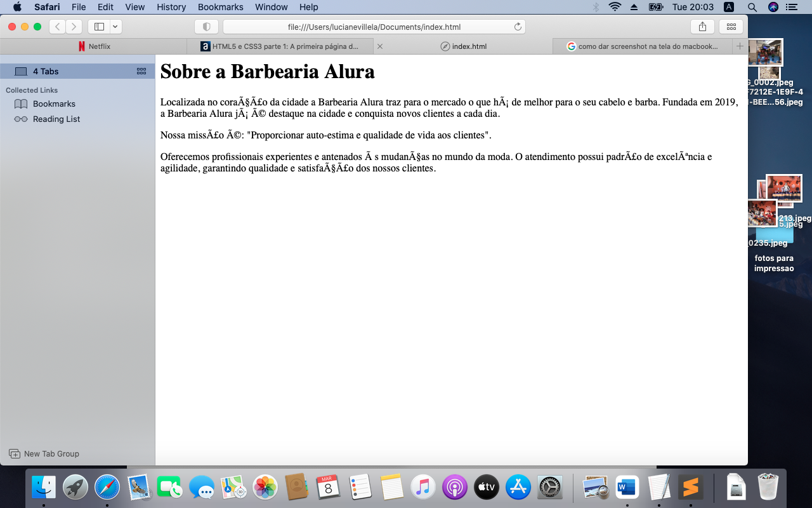Open Notes from the Dock
The image size is (812, 508).
click(391, 488)
